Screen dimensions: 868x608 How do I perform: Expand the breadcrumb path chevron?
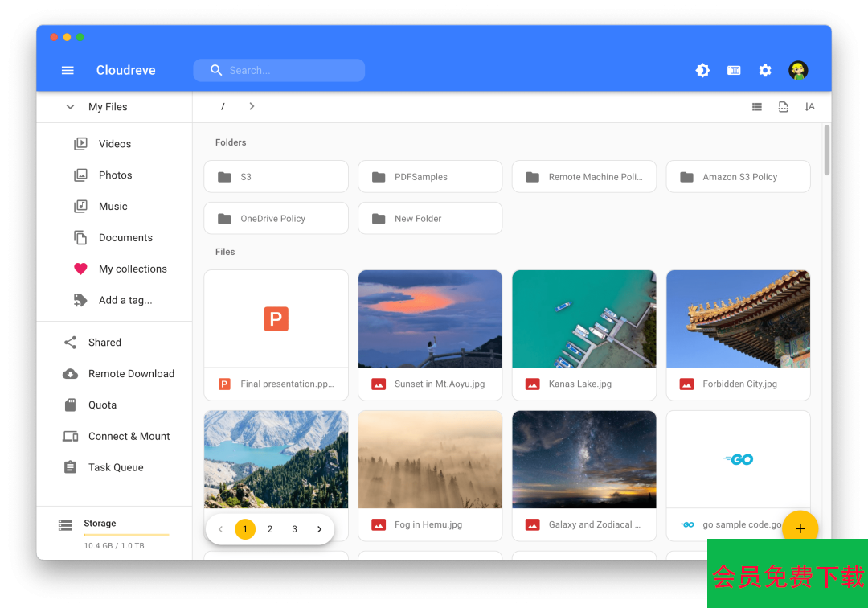tap(252, 106)
